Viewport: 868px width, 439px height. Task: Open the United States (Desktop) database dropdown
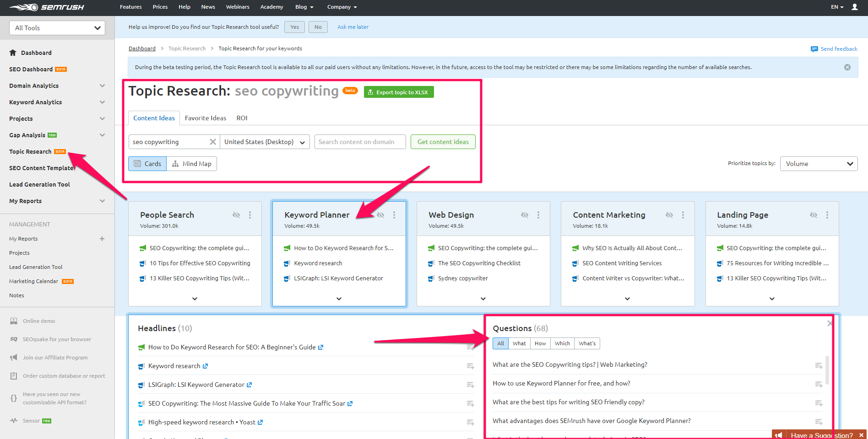click(x=265, y=142)
